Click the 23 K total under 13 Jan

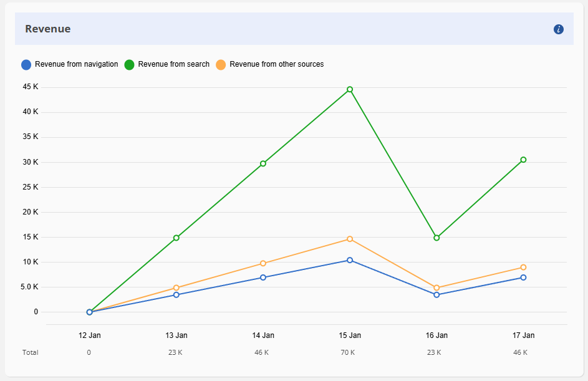point(175,352)
